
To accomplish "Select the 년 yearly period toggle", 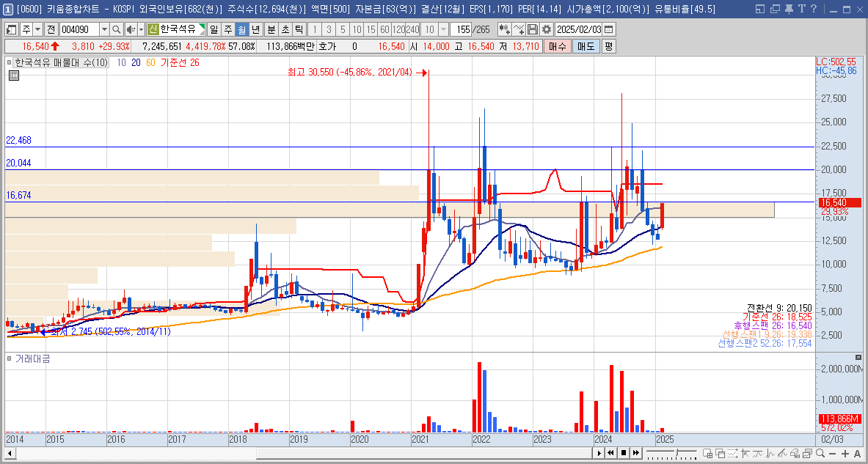I will tap(255, 30).
